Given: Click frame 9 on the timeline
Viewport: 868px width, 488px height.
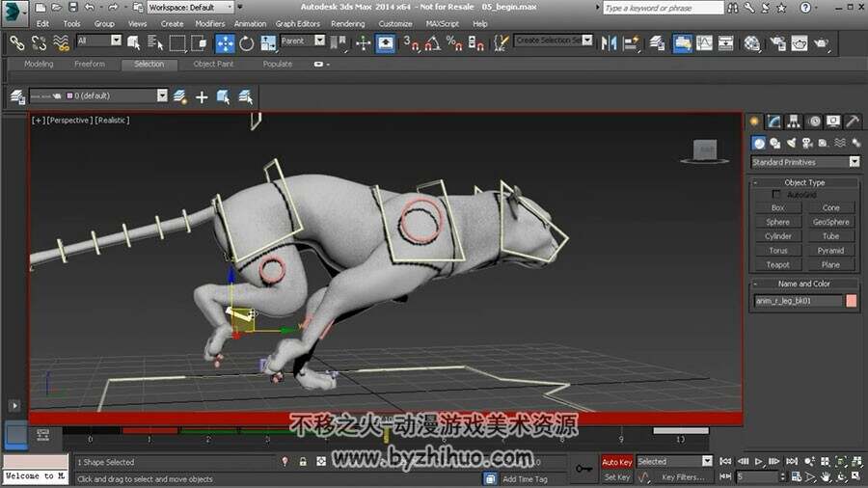Looking at the screenshot, I should [621, 439].
